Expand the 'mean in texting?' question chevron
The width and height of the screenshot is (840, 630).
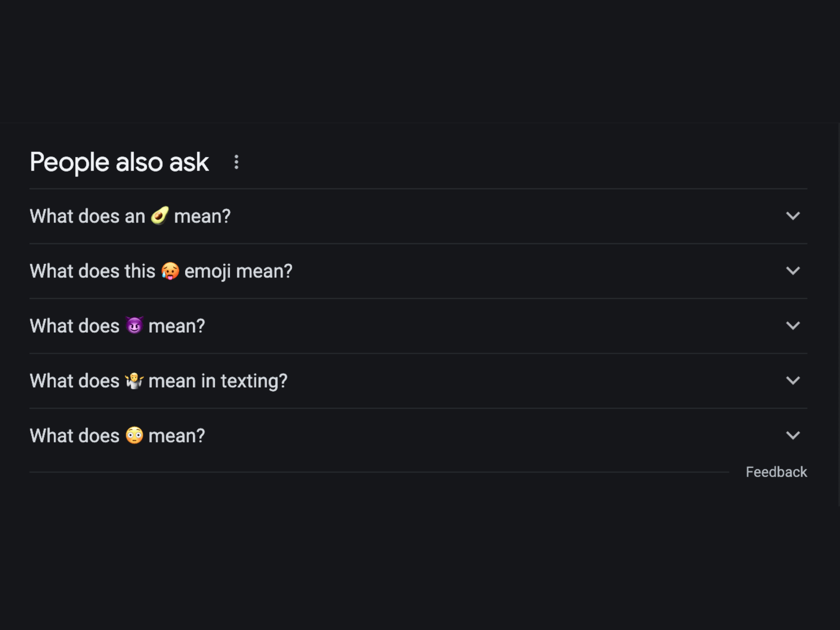(793, 381)
